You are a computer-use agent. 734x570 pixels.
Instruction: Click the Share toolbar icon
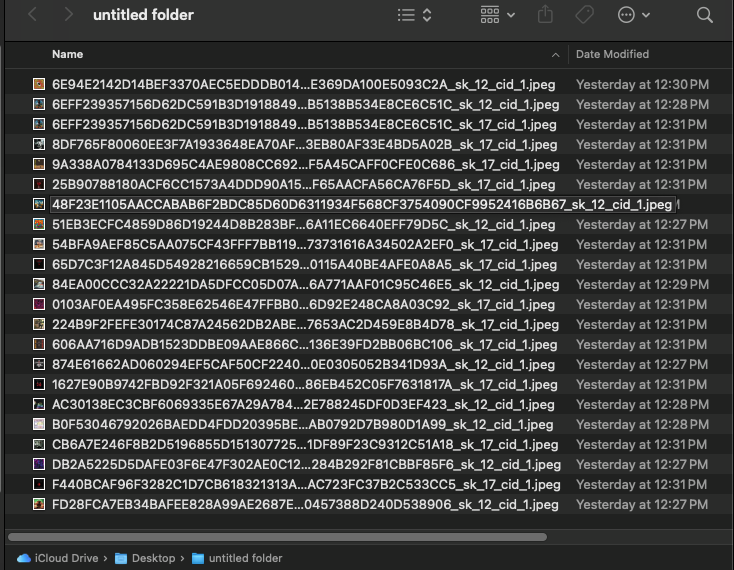tap(545, 15)
